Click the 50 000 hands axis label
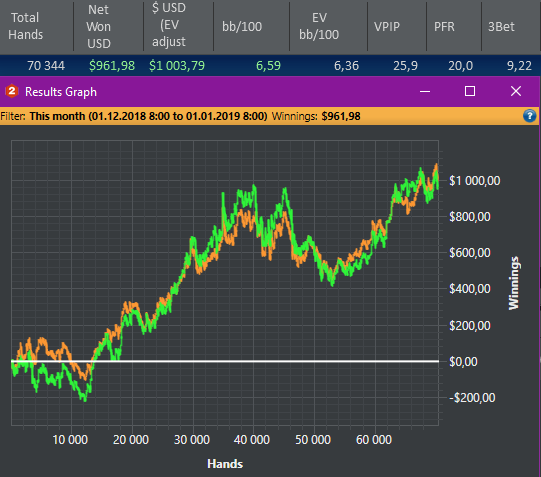541x477 pixels. (313, 440)
